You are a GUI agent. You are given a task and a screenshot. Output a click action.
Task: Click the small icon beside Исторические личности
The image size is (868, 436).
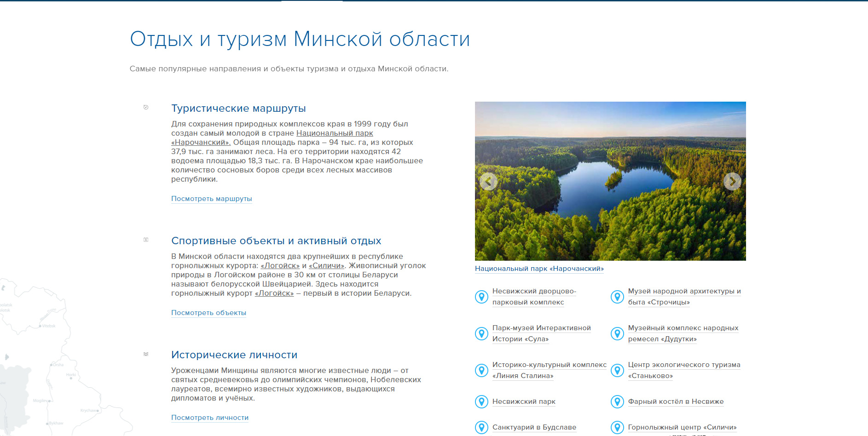(x=146, y=354)
